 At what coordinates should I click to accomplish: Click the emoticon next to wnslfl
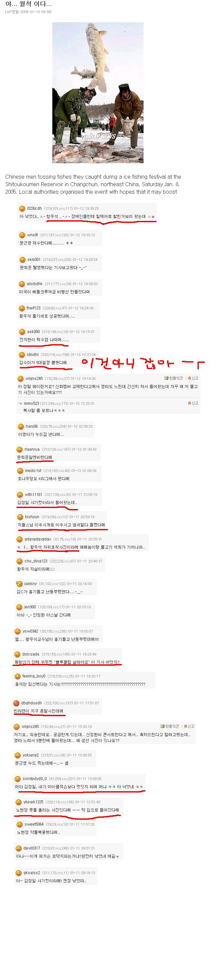click(22, 235)
